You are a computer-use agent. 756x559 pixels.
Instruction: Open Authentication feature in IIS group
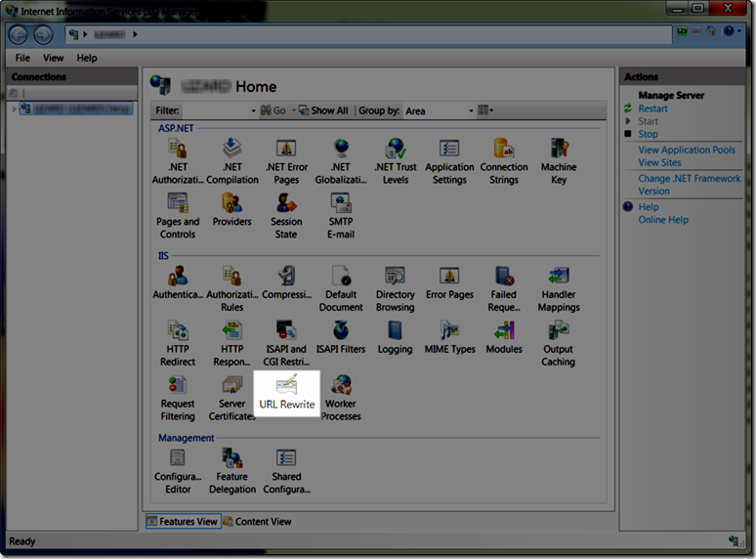pyautogui.click(x=178, y=282)
